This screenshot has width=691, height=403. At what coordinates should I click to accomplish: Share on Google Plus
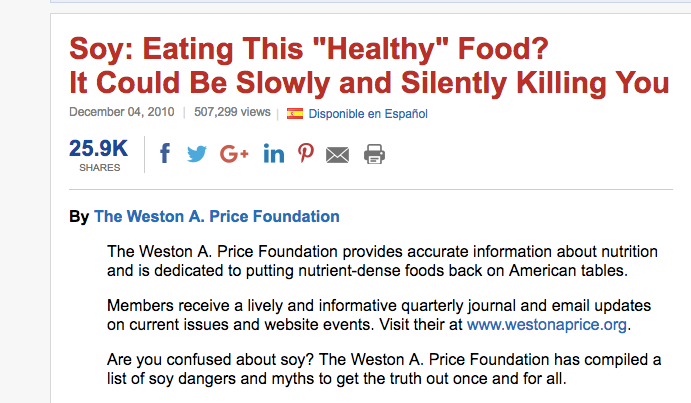(234, 154)
